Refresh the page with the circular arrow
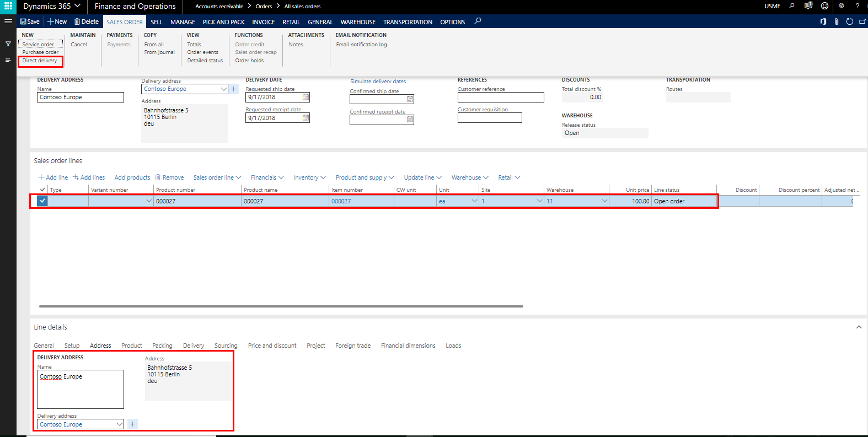This screenshot has height=437, width=868. click(850, 21)
